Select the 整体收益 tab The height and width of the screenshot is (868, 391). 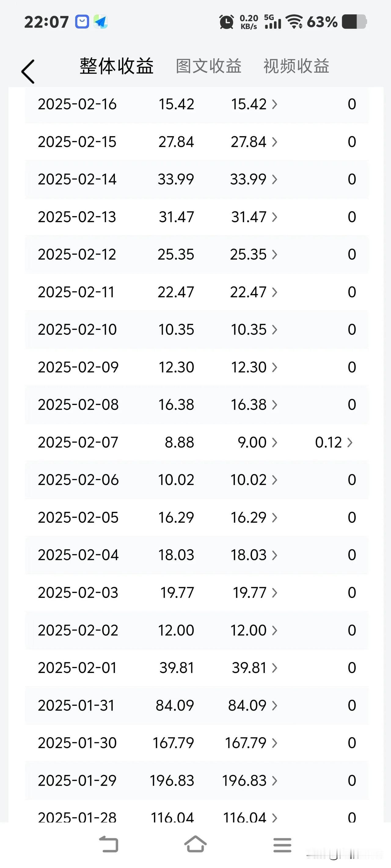117,66
